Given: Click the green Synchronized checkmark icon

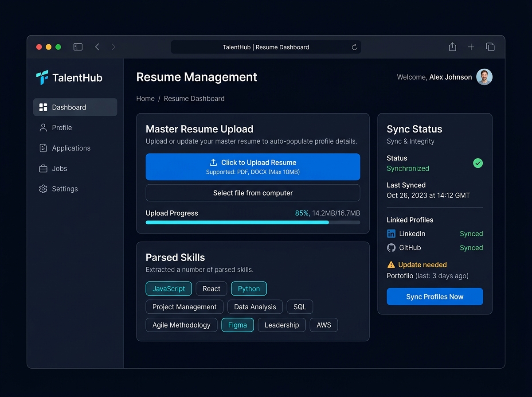Looking at the screenshot, I should (x=478, y=163).
